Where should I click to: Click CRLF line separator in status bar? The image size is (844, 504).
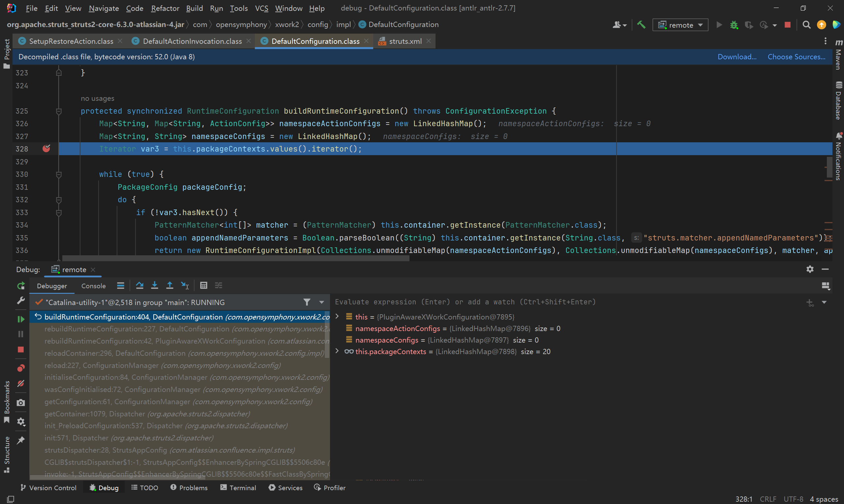tap(768, 499)
